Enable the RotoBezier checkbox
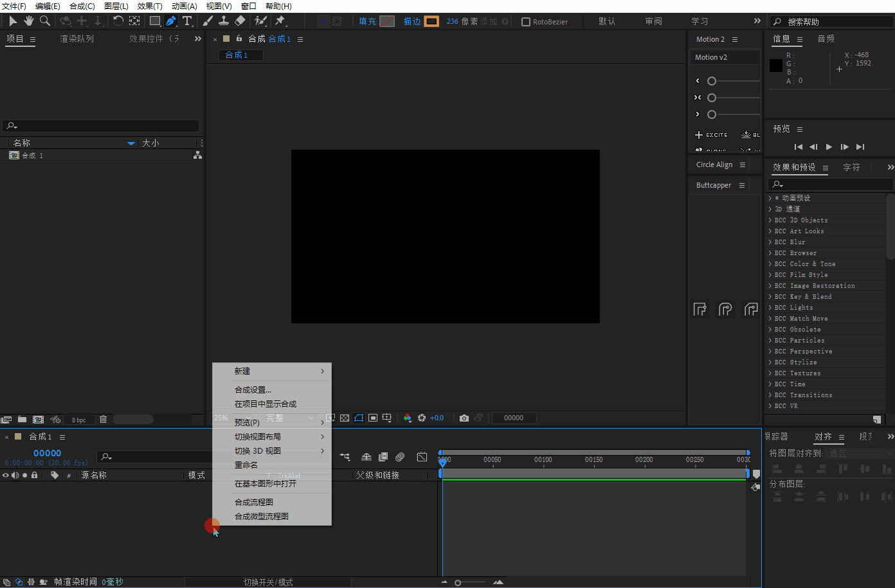 (x=526, y=22)
